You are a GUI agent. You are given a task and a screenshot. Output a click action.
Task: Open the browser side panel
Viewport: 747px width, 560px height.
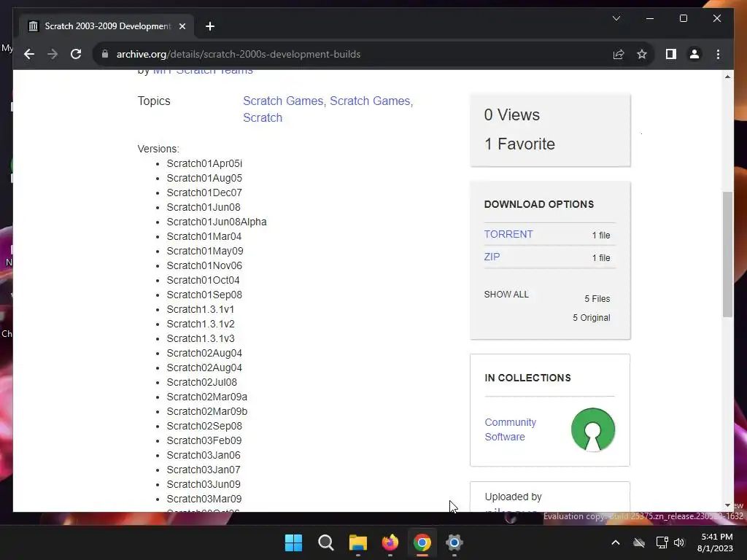tap(671, 54)
